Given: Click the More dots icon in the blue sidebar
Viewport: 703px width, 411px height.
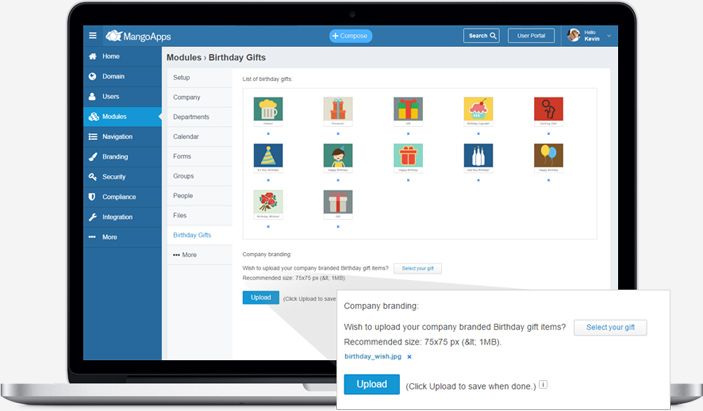Looking at the screenshot, I should click(x=92, y=237).
